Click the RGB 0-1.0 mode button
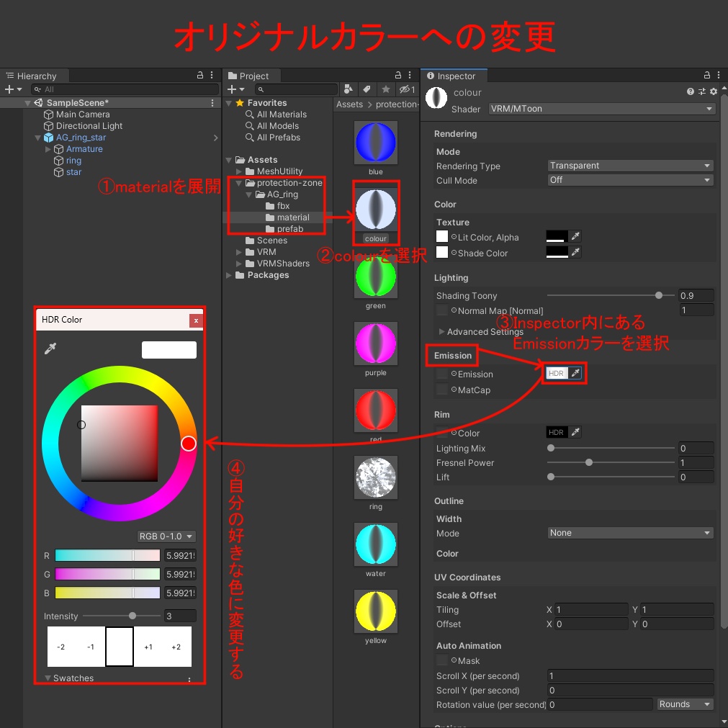This screenshot has width=728, height=728. [166, 536]
